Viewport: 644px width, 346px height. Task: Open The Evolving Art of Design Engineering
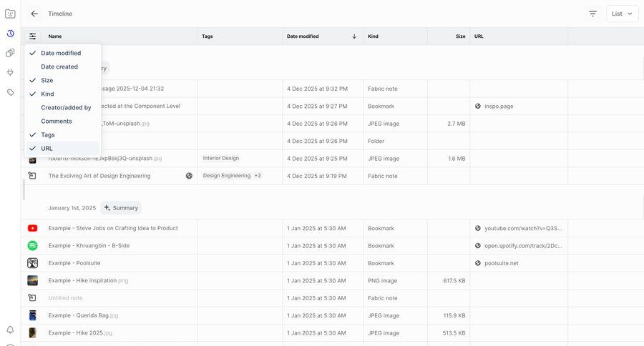point(99,176)
